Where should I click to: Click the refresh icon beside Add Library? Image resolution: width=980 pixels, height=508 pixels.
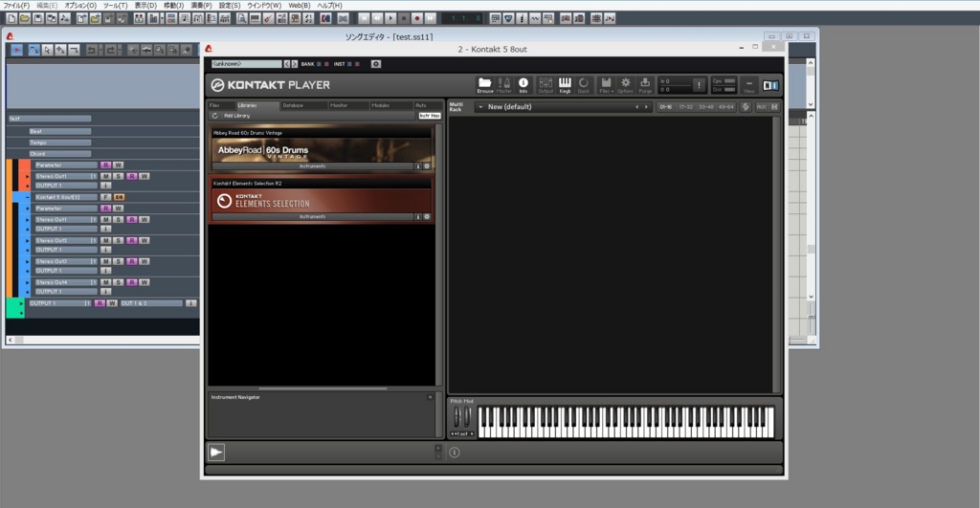click(x=215, y=116)
